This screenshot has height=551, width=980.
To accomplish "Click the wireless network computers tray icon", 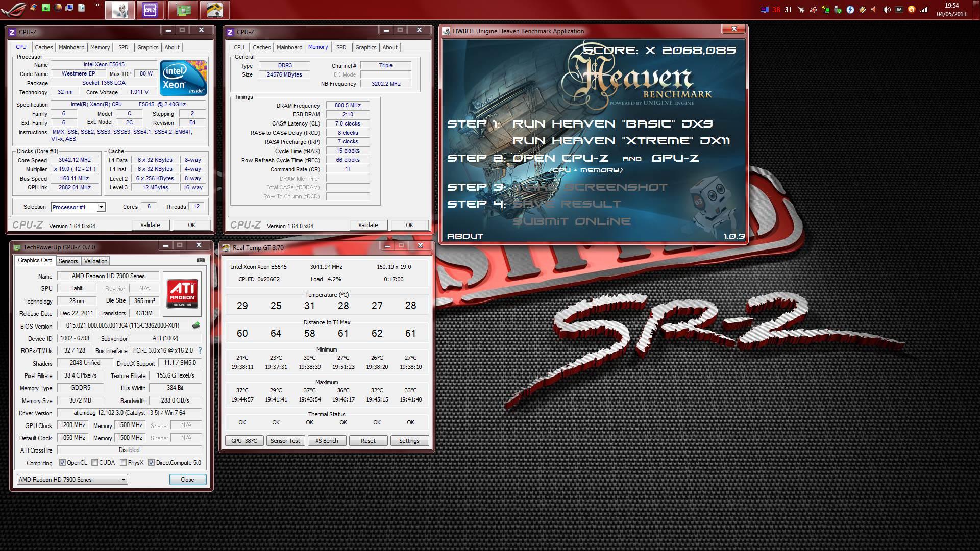I will pos(825,9).
